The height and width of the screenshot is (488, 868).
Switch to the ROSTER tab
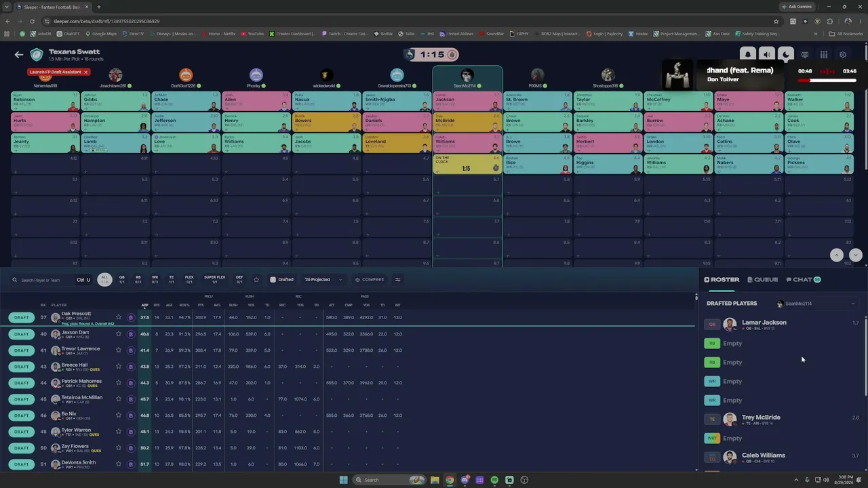722,279
